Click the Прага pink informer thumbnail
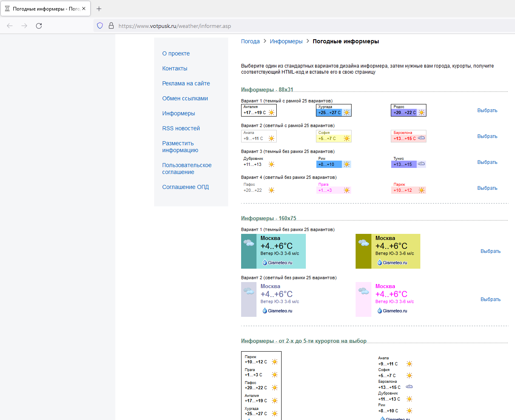515x420 pixels. coord(334,188)
